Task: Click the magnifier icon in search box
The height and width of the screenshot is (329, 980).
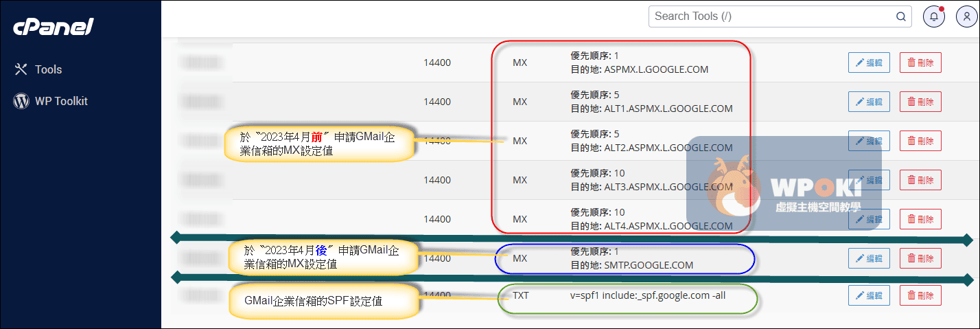Action: pyautogui.click(x=900, y=16)
